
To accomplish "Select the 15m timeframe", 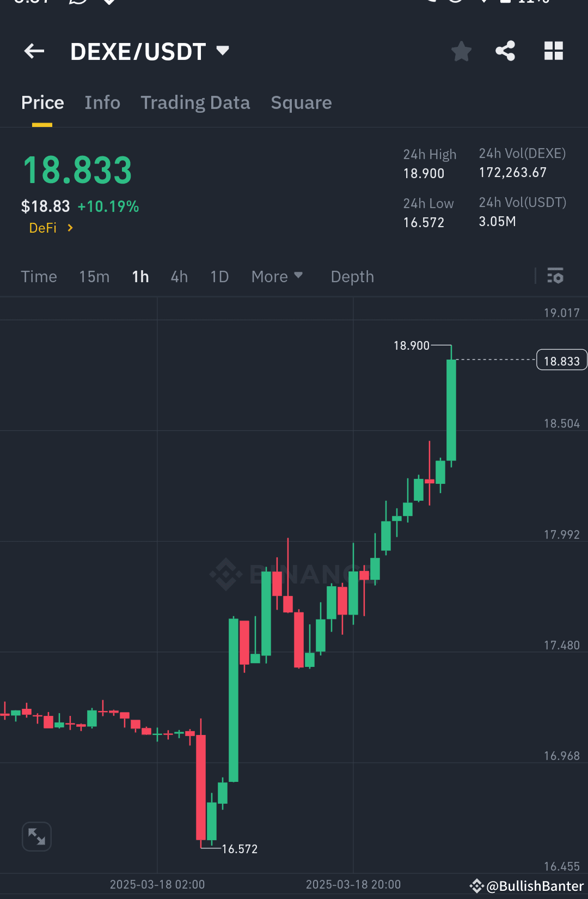I will pyautogui.click(x=94, y=277).
